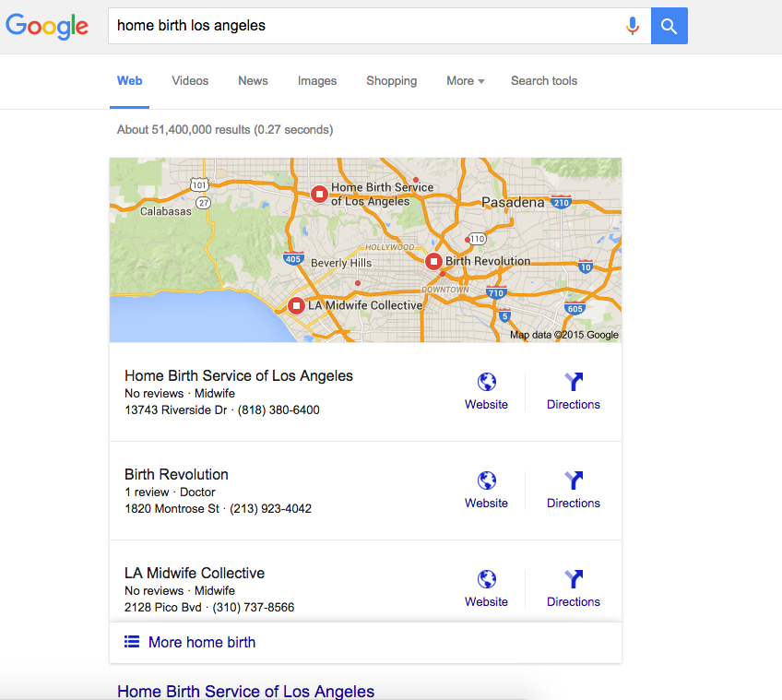This screenshot has width=782, height=700.
Task: Open the News tab
Action: (253, 81)
